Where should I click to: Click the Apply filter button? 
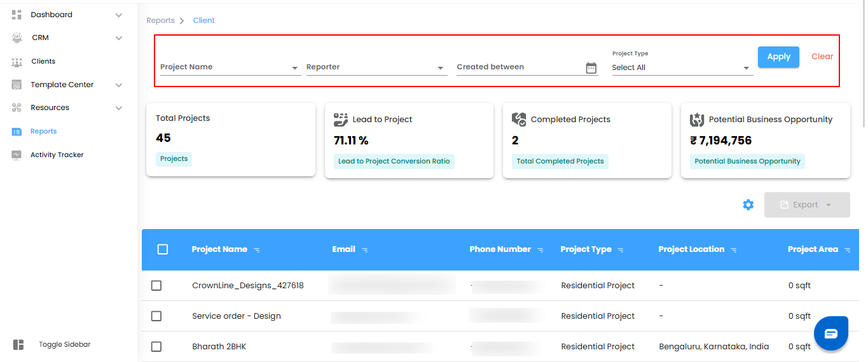click(778, 57)
